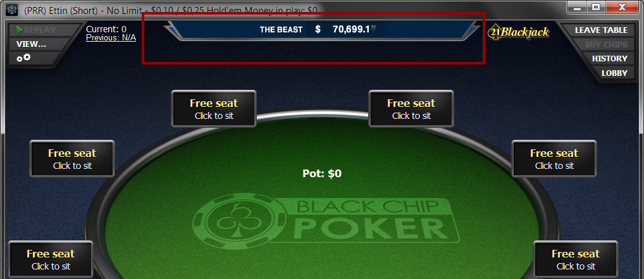Sit at the bottom-right Free seat
The image size is (644, 279).
(x=576, y=259)
